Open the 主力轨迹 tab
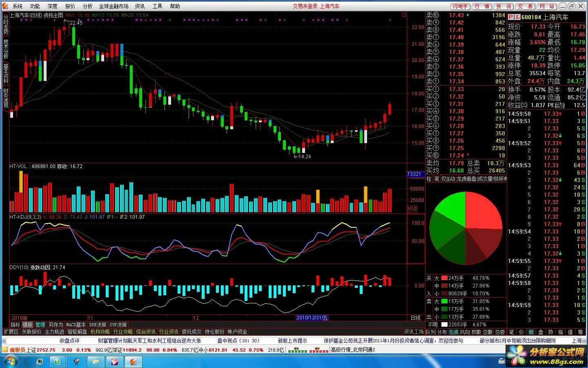Viewport: 588px width, 368px height. coord(54,332)
